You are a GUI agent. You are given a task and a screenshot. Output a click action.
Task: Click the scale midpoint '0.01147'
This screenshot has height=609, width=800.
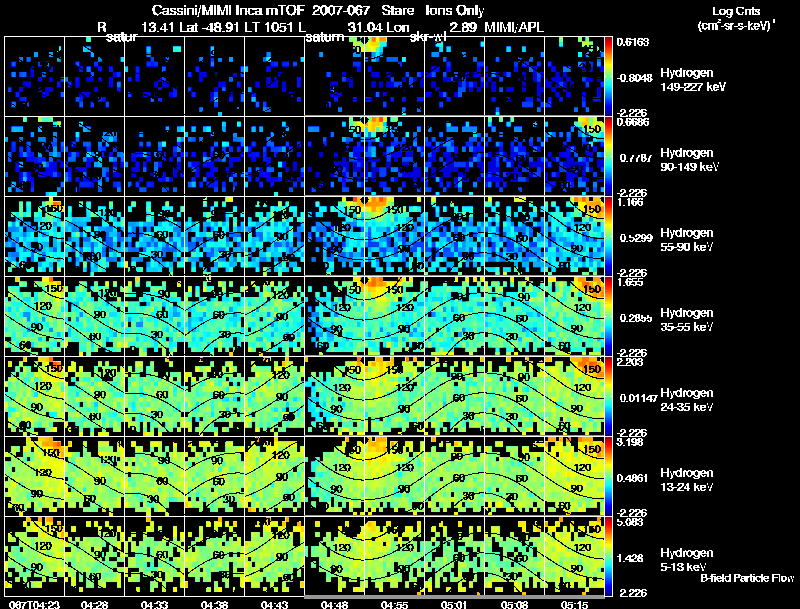[x=638, y=398]
